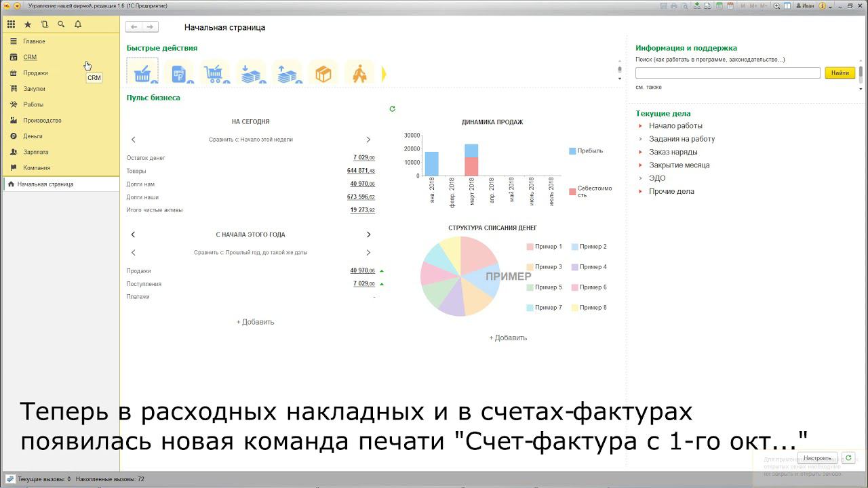
Task: Refresh Текущие дела with the green icon
Action: [848, 458]
